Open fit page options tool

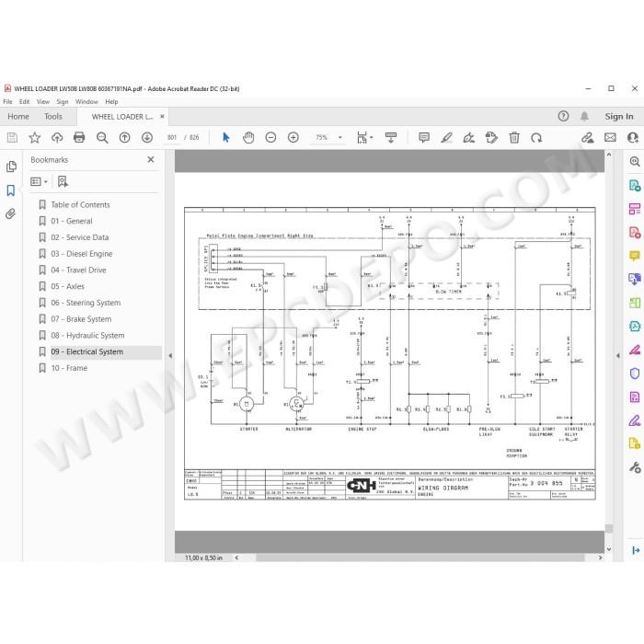[x=364, y=138]
